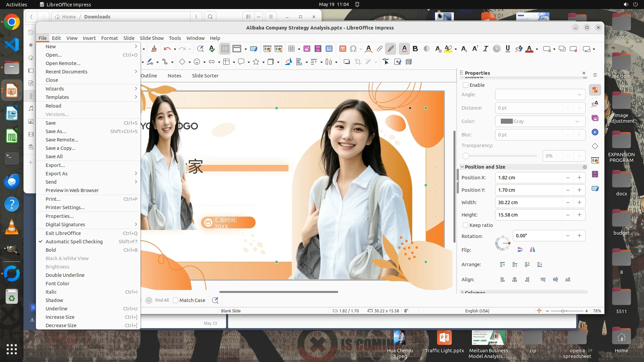Screen dimensions: 644x362
Task: Check the Keep ratio checkbox
Action: point(466,225)
